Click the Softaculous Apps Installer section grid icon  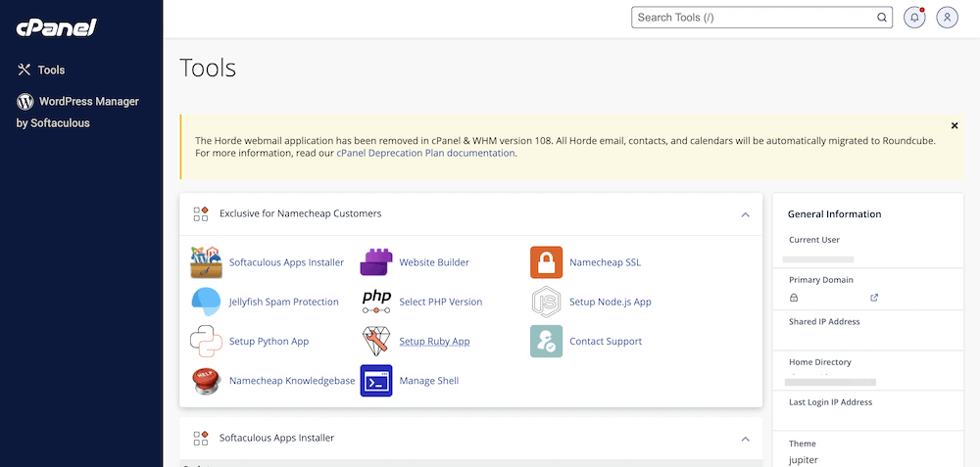coord(201,439)
